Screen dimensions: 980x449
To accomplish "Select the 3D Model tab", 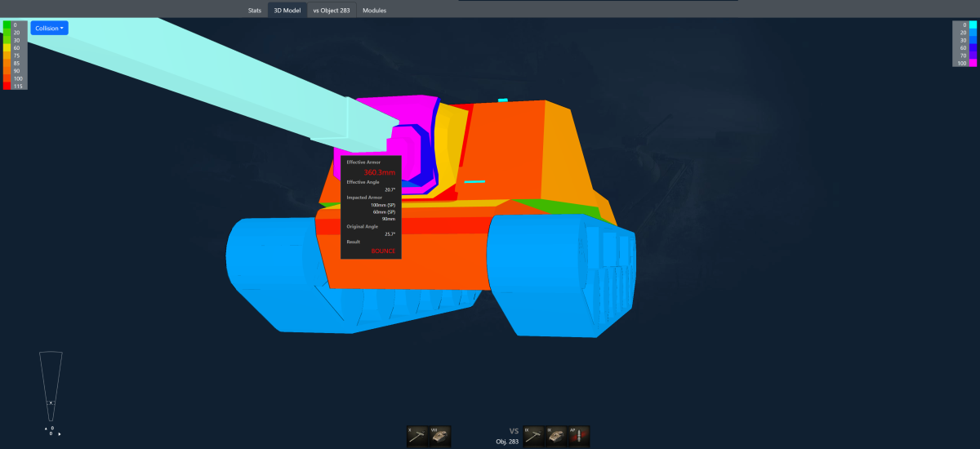I will pos(287,11).
